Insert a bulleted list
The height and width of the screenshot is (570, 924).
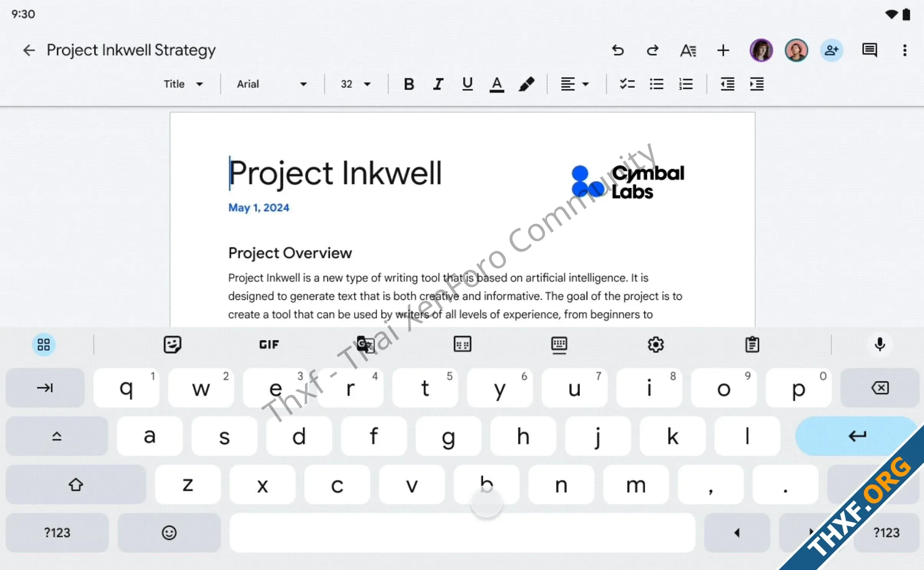[x=656, y=84]
